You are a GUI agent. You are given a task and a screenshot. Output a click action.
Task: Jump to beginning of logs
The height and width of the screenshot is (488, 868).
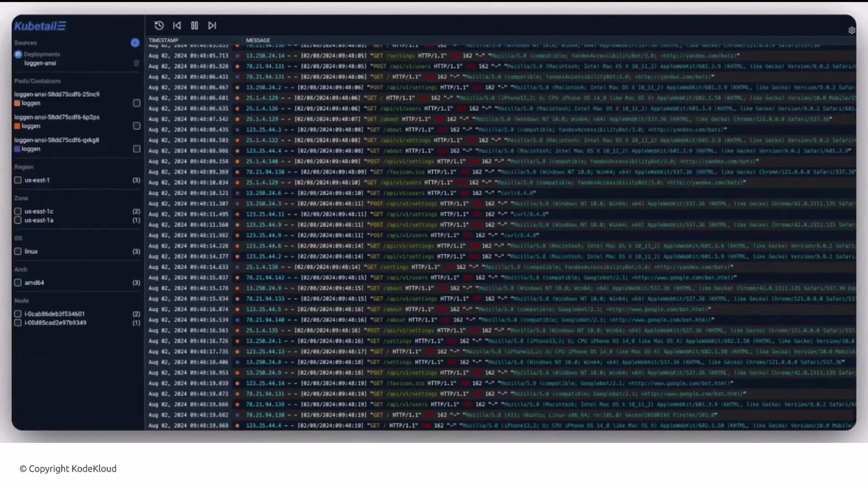[177, 26]
